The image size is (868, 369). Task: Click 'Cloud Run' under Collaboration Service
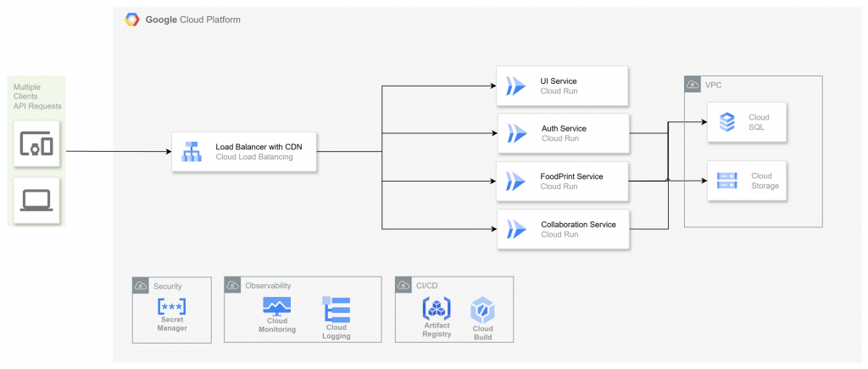click(x=559, y=234)
